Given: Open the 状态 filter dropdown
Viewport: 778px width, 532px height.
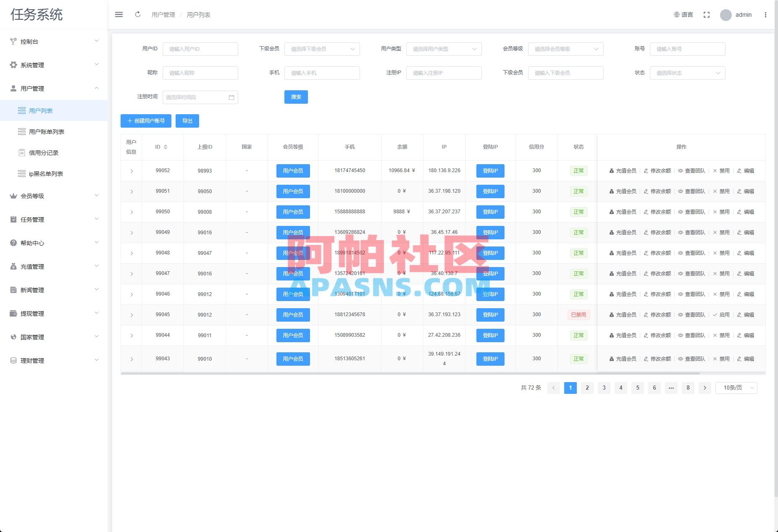Looking at the screenshot, I should (687, 73).
